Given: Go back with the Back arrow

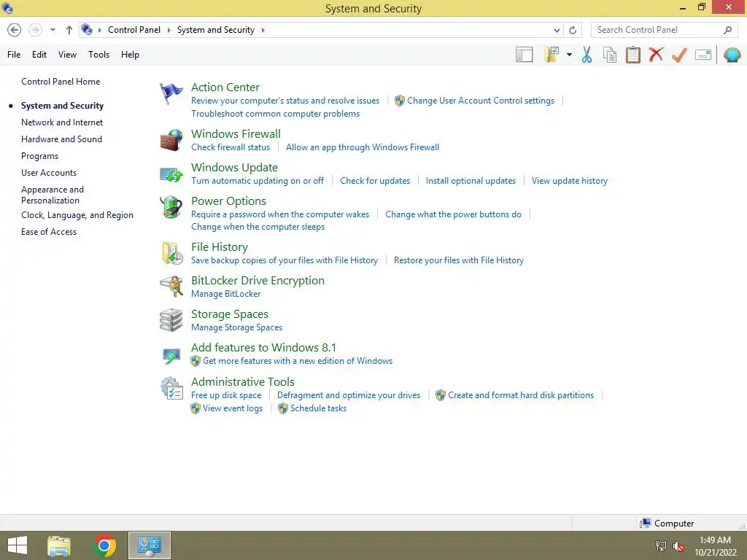Looking at the screenshot, I should point(15,30).
